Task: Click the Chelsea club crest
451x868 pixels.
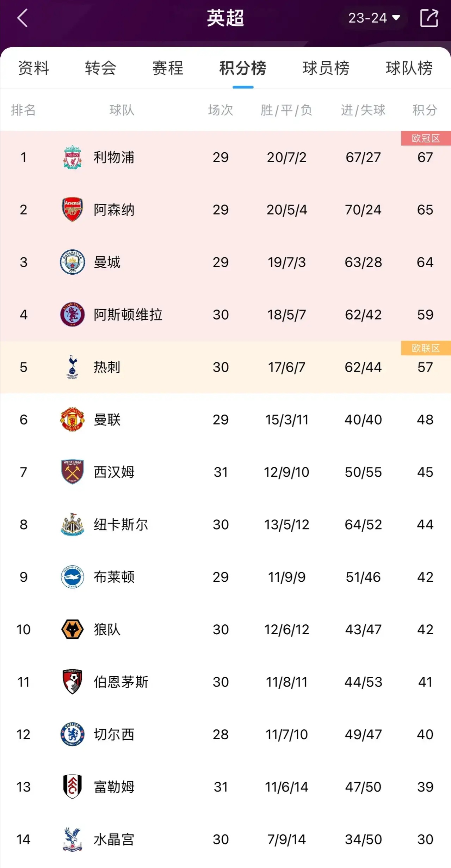Action: [72, 734]
